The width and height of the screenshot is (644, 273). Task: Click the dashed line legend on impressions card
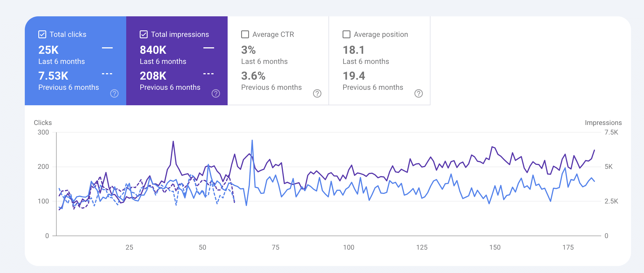209,74
